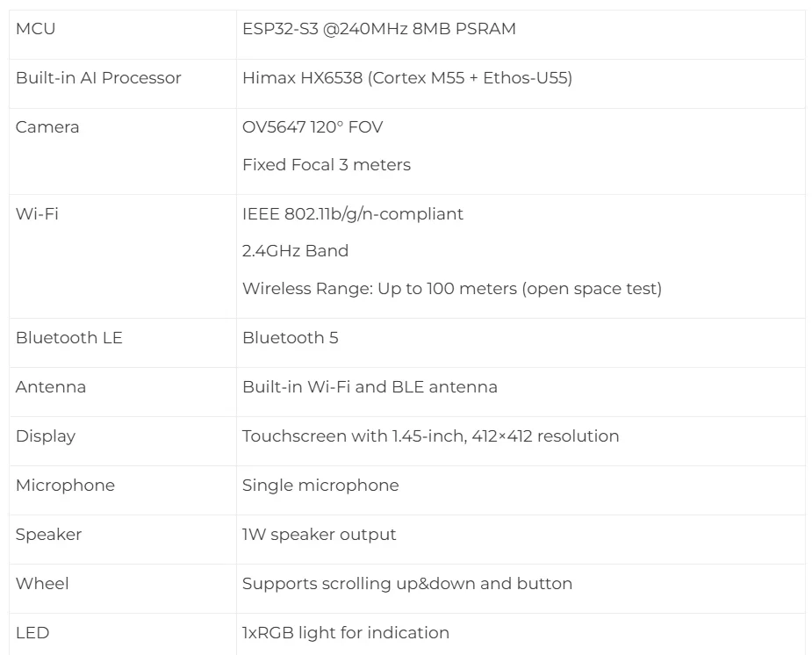The image size is (812, 655).
Task: Click the ESP32-S3 @240MHz 8MB PSRAM text
Action: click(x=378, y=29)
